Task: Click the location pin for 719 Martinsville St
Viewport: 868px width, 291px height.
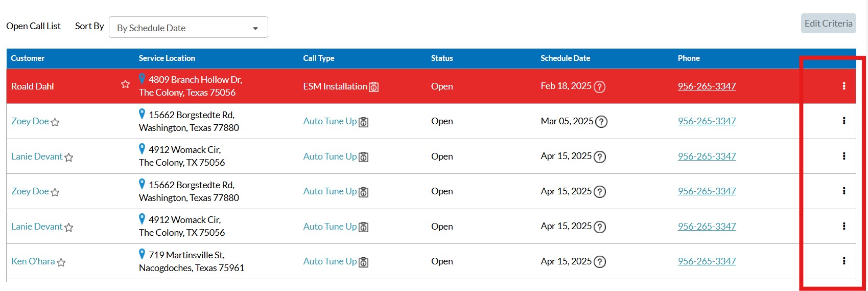Action: click(142, 254)
